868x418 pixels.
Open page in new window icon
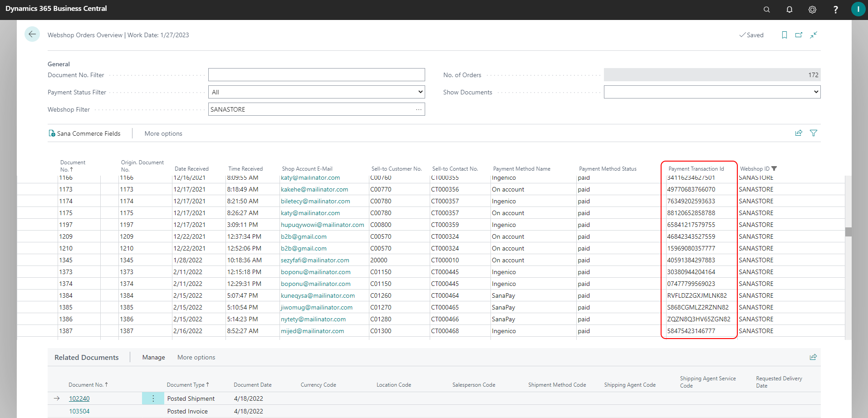tap(799, 35)
